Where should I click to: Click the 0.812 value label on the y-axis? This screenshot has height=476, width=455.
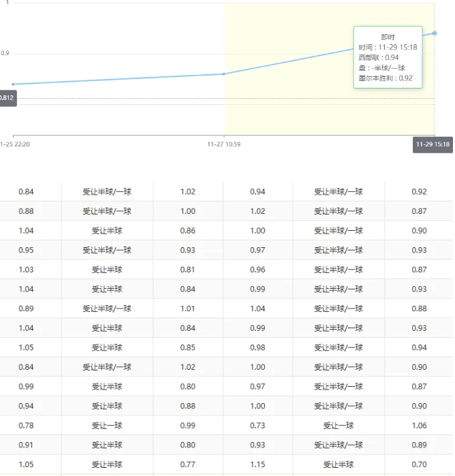pyautogui.click(x=6, y=98)
